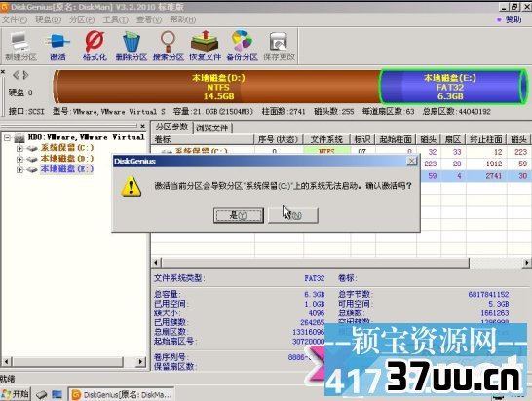Click the 卷标 column header
This screenshot has width=532, height=401.
point(203,139)
